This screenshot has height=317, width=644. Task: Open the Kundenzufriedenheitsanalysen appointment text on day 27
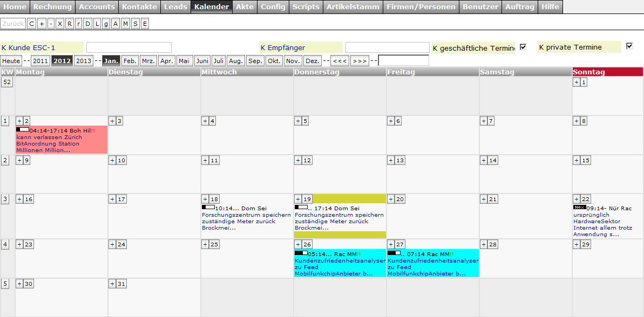[x=433, y=267]
